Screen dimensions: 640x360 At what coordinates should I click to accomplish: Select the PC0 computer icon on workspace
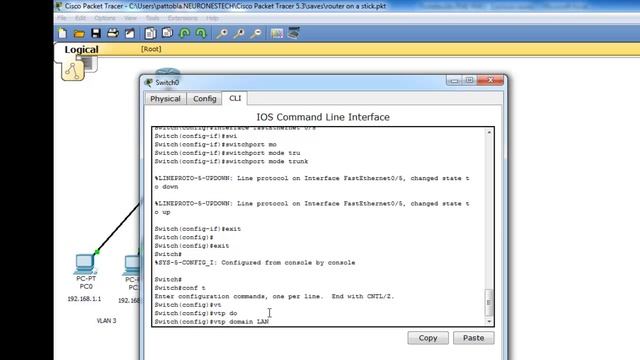pyautogui.click(x=85, y=263)
